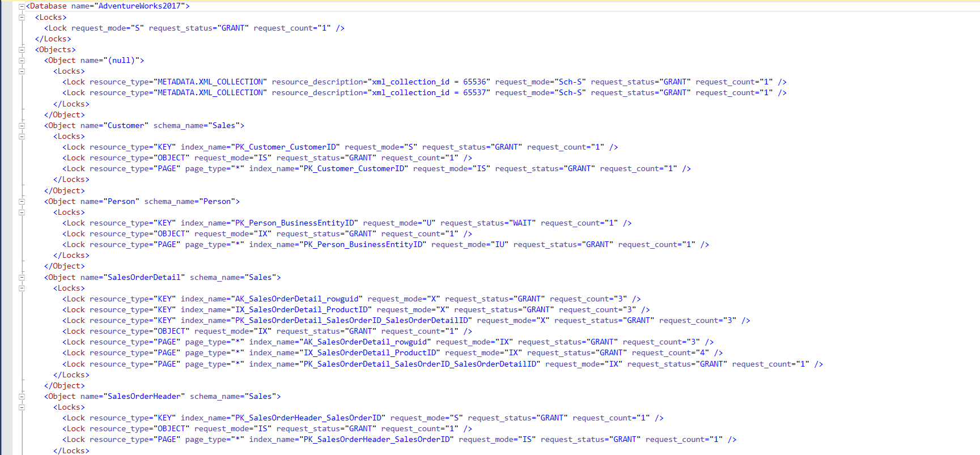Image resolution: width=980 pixels, height=455 pixels.
Task: Click the KEY lock's "IX_SalesOrderDetail_ProductID" index name
Action: [301, 310]
